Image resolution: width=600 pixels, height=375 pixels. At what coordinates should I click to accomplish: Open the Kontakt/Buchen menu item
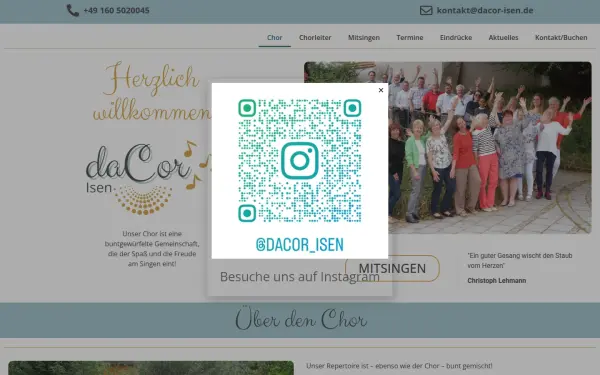pos(561,38)
